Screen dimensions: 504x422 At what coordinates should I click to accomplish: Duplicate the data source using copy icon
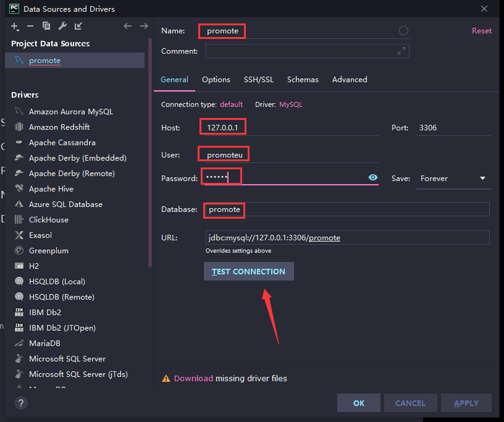[46, 26]
